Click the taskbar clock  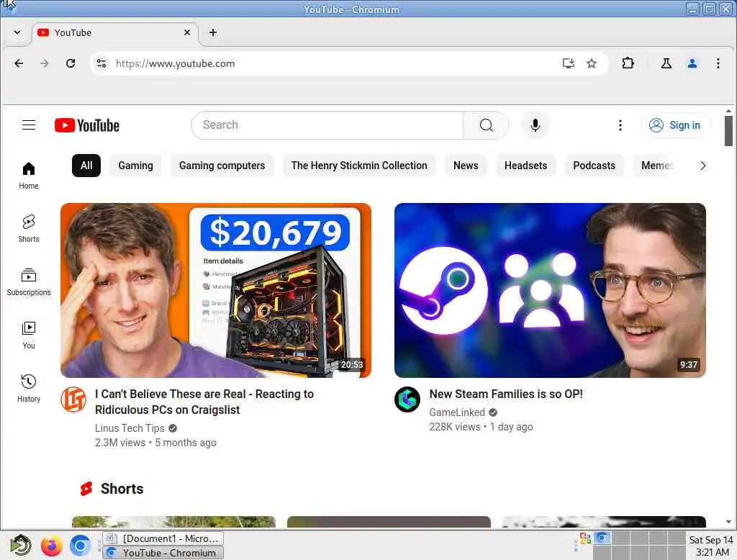tap(710, 546)
